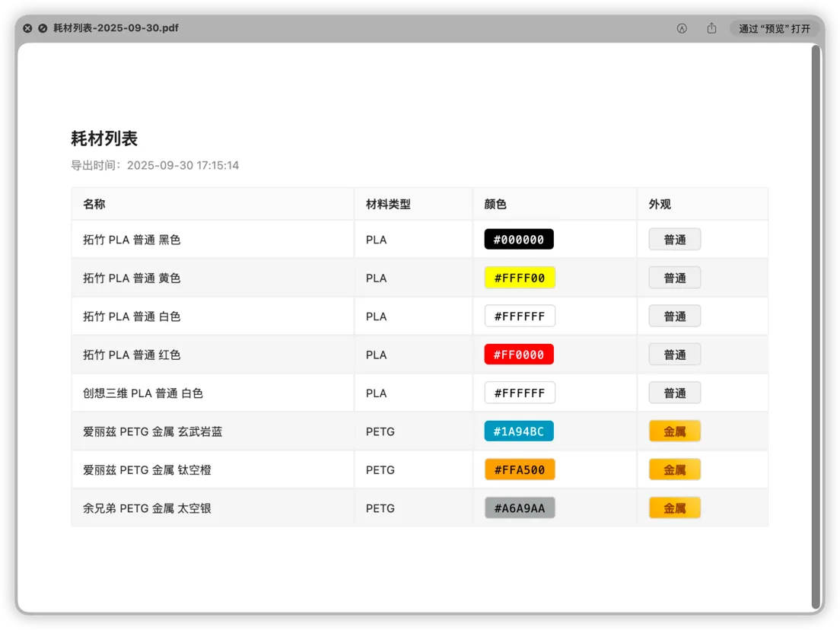Click the full-screen icon beside close button
Screen dimensions: 840x630
coord(43,28)
